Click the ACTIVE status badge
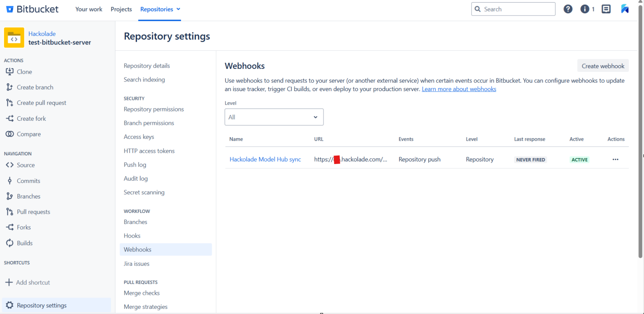 pyautogui.click(x=579, y=160)
